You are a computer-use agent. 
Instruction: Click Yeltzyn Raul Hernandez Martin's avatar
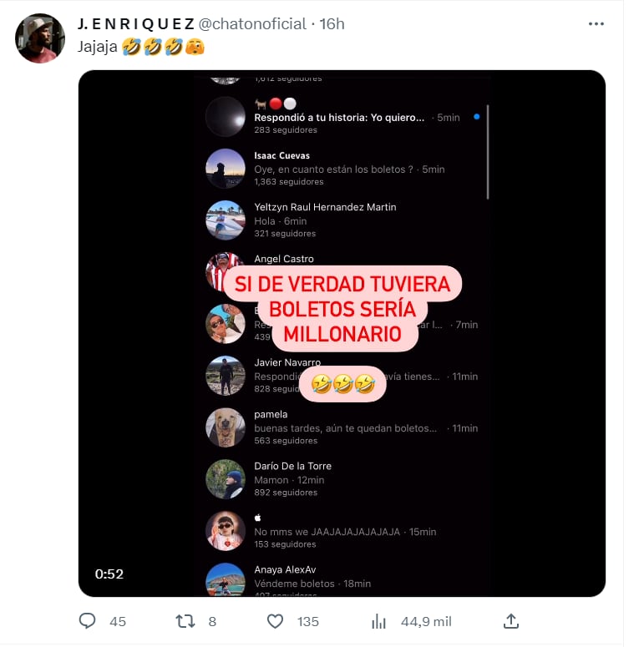226,220
